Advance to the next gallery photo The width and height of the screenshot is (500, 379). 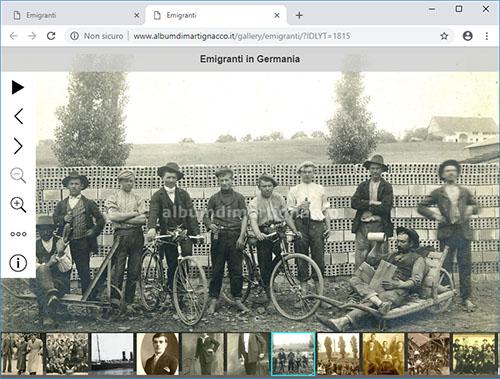(x=18, y=146)
